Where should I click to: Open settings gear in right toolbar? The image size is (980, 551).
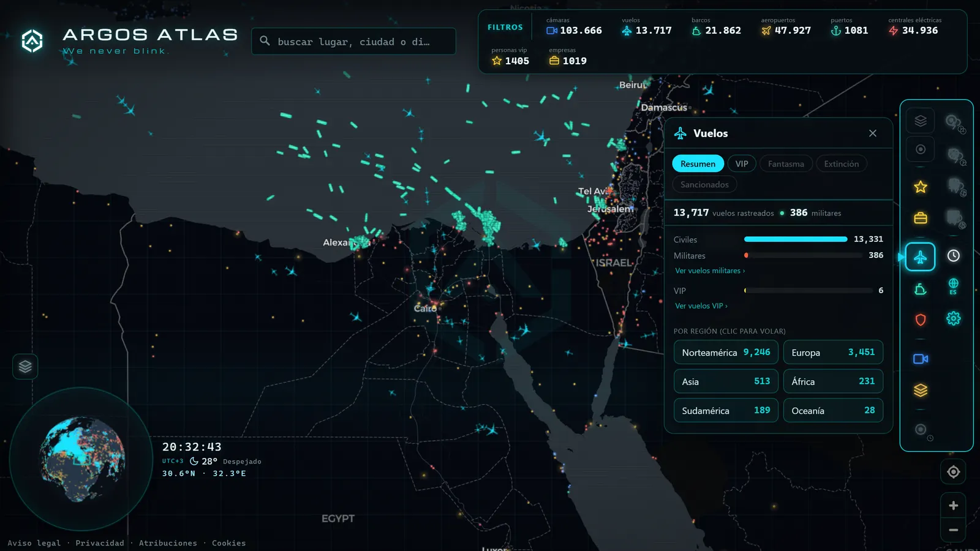click(954, 318)
